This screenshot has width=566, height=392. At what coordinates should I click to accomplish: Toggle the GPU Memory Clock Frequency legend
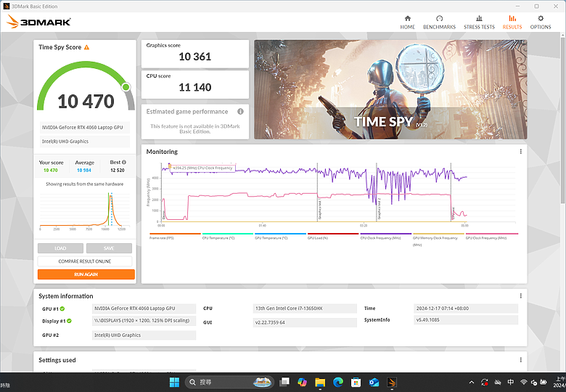point(438,240)
